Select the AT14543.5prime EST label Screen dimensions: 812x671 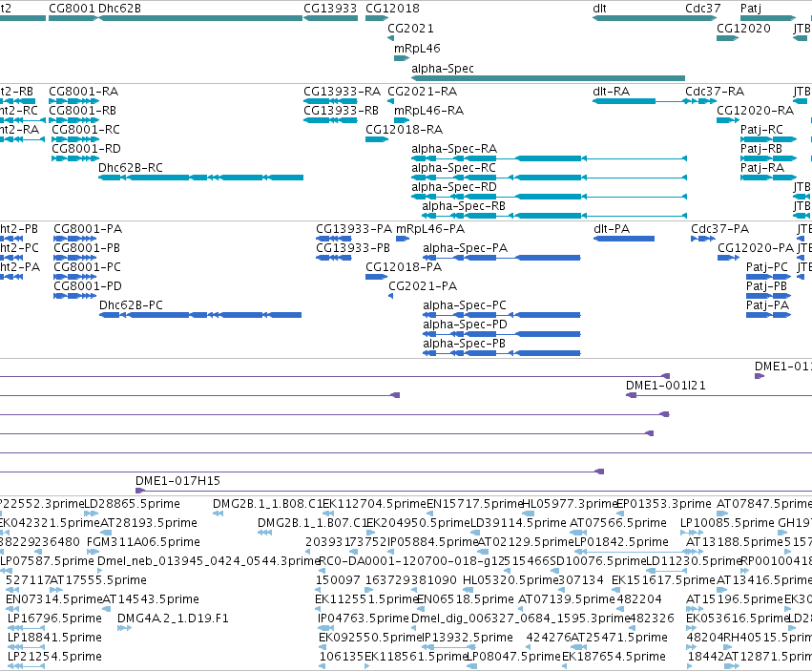coord(151,599)
